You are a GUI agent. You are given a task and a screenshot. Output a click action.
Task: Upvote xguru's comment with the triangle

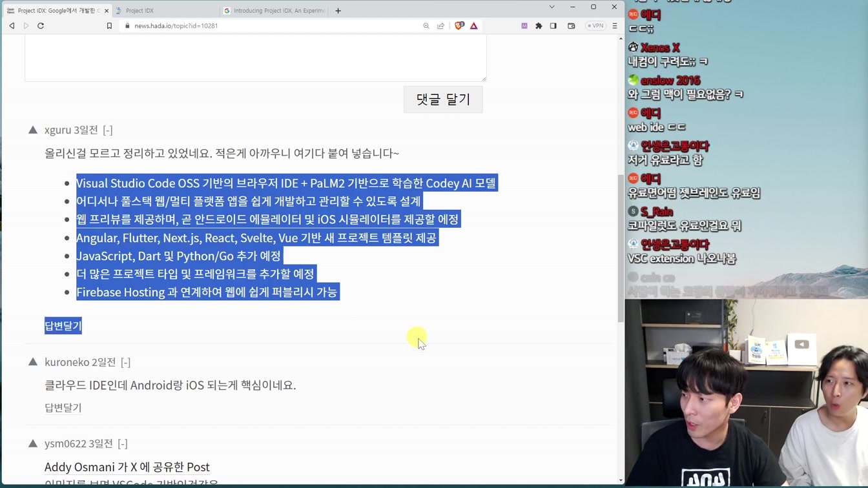(33, 130)
